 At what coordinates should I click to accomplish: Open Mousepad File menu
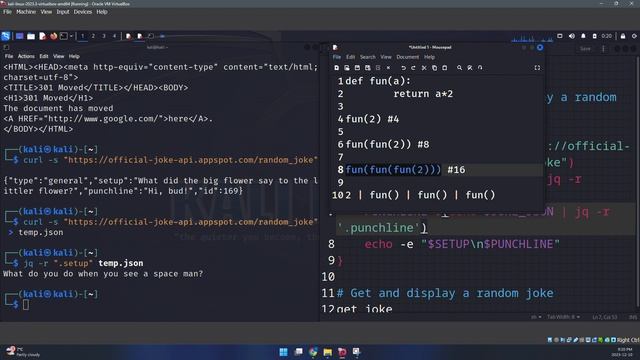(337, 57)
